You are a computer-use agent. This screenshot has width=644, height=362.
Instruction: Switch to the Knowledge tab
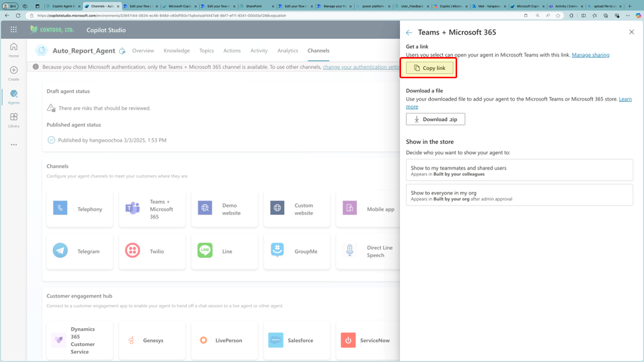177,50
